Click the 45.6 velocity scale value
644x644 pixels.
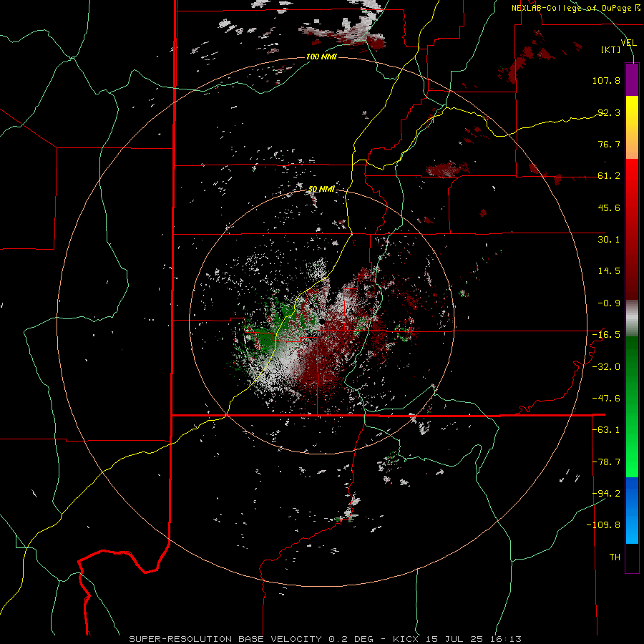tap(609, 208)
